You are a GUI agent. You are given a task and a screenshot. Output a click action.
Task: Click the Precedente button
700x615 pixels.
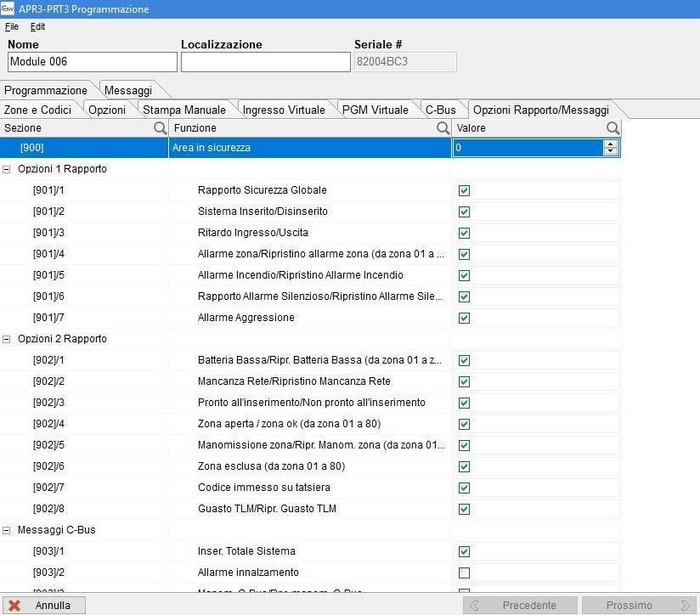(520, 605)
